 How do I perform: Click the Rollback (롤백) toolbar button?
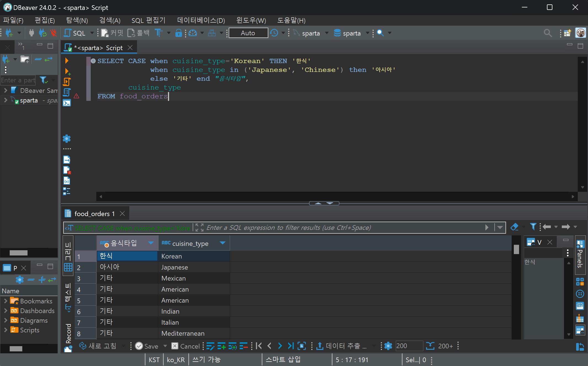pos(138,33)
